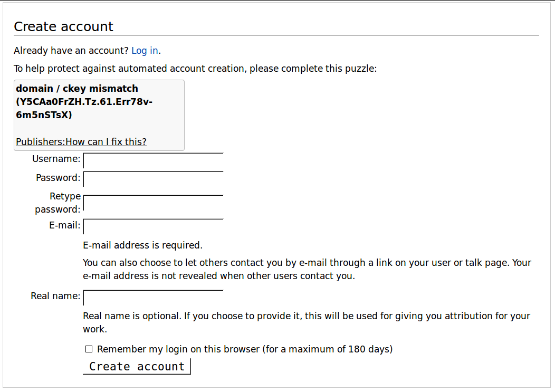
Task: Select the Retype password input field
Action: pyautogui.click(x=153, y=203)
